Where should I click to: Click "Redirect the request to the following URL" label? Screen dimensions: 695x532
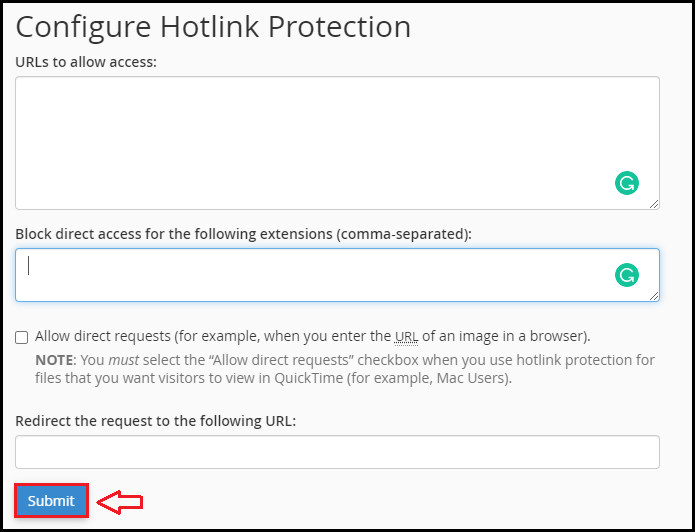156,420
